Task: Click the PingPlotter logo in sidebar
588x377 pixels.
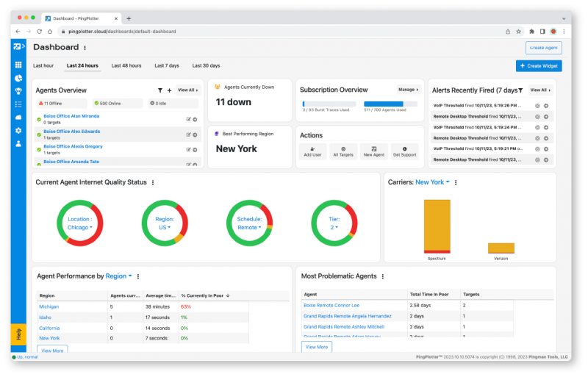Action: tap(19, 46)
